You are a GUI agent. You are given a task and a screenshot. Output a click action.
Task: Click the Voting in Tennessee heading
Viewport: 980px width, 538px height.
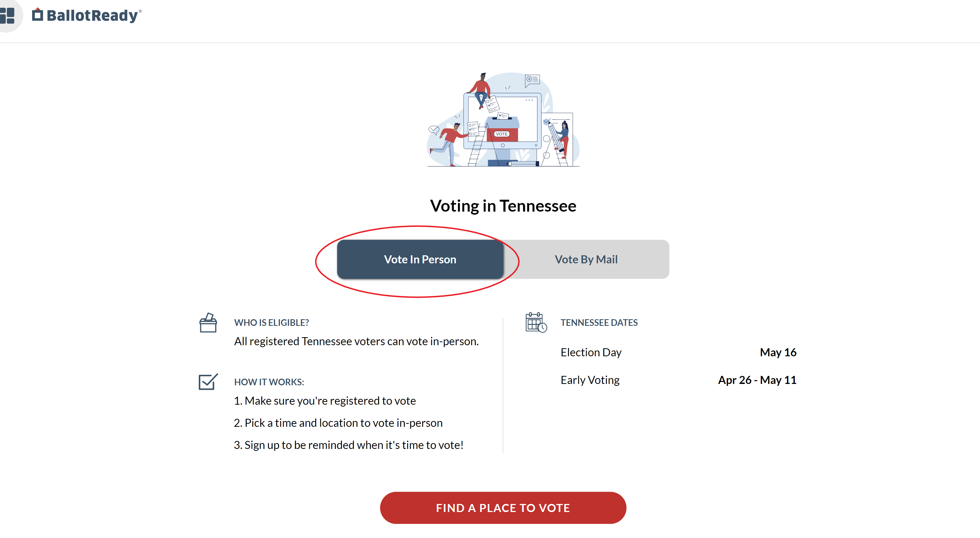[503, 206]
